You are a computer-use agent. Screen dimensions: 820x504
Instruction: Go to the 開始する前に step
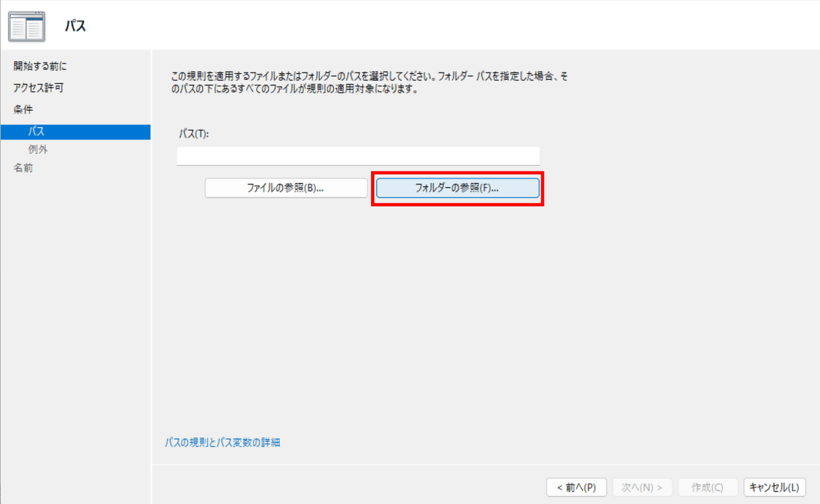coord(40,66)
